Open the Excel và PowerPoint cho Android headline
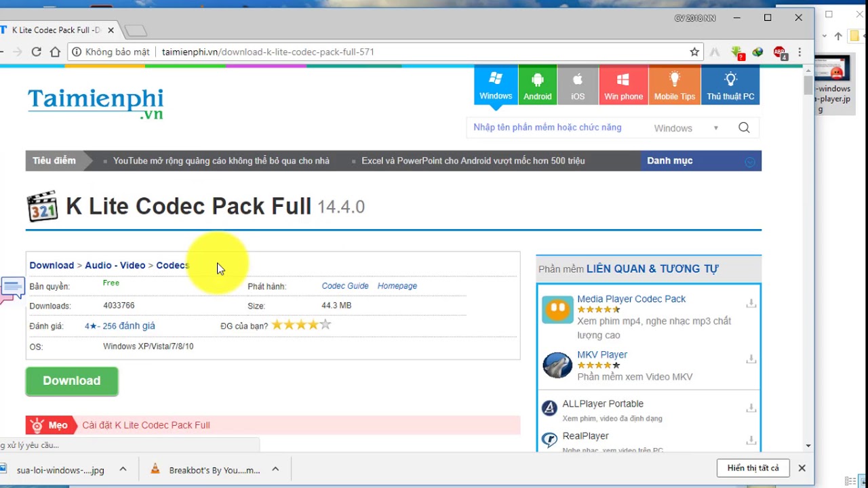868x488 pixels. pyautogui.click(x=473, y=161)
